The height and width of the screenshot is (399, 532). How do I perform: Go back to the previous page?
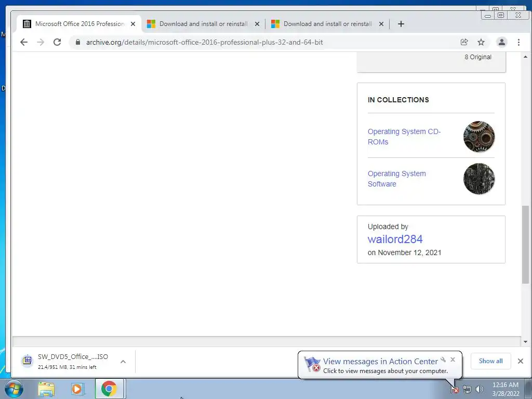24,42
